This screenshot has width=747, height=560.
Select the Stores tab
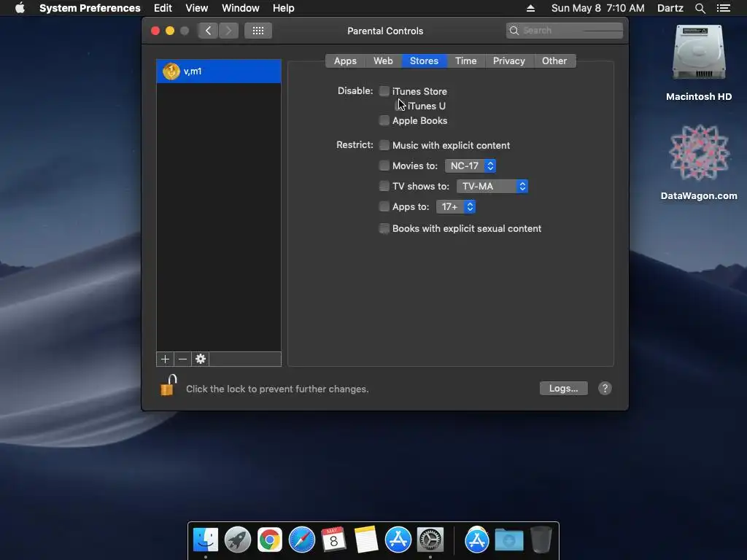tap(424, 61)
